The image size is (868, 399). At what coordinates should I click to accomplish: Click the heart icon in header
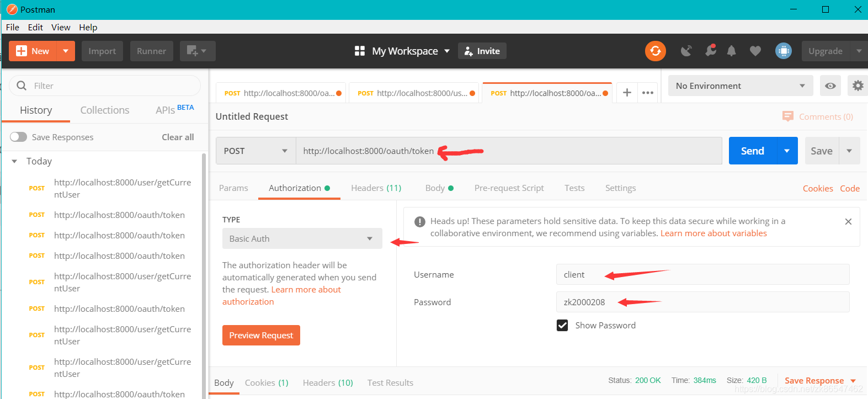pyautogui.click(x=755, y=51)
